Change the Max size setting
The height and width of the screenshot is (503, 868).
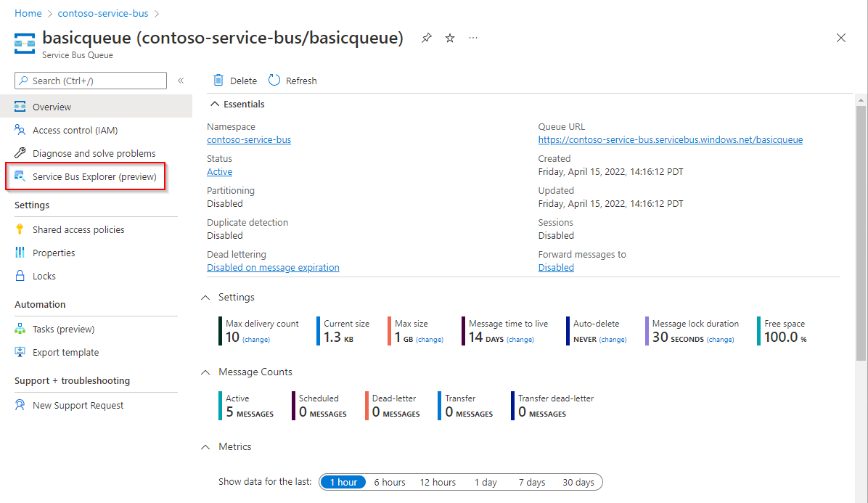pyautogui.click(x=430, y=340)
